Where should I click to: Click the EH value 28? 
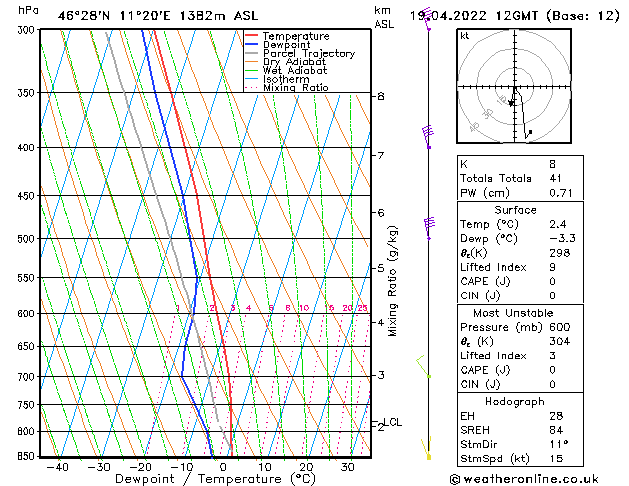[x=556, y=416]
